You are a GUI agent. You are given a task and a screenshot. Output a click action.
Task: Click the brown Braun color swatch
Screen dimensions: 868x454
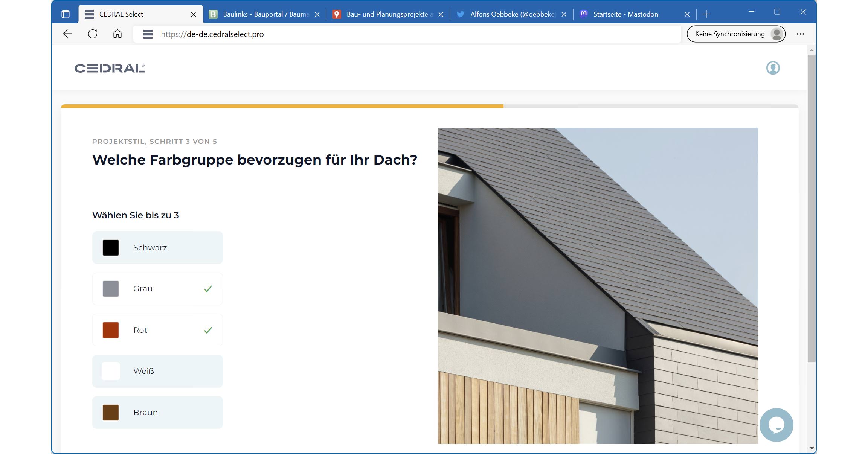111,413
